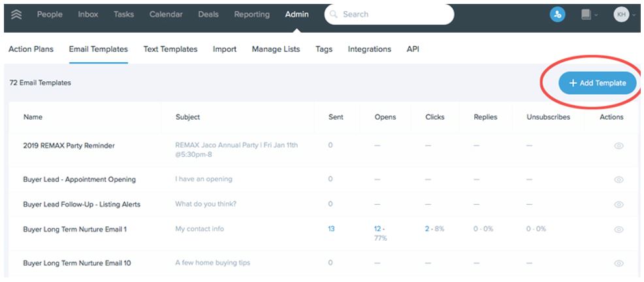Open the Text Templates tab
Screen dimensions: 644x282
point(170,49)
